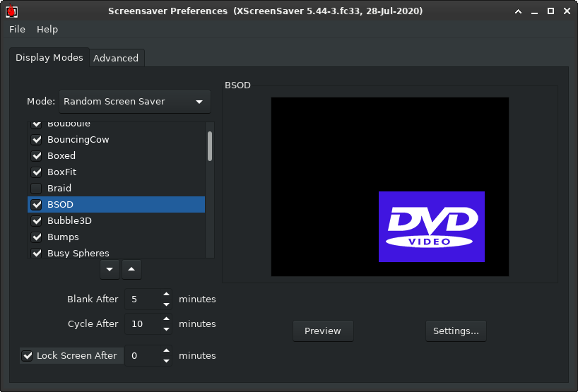578x392 pixels.
Task: Select the BouncingCow list row
Action: pos(116,140)
